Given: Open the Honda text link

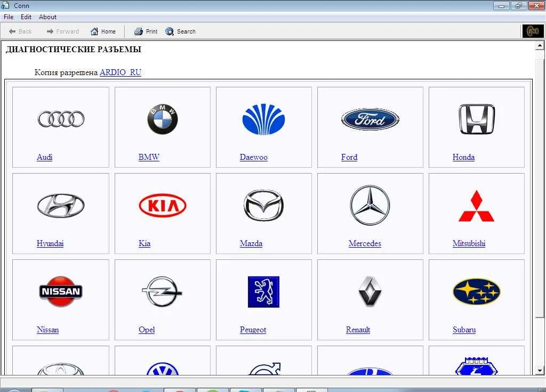Looking at the screenshot, I should coord(463,157).
